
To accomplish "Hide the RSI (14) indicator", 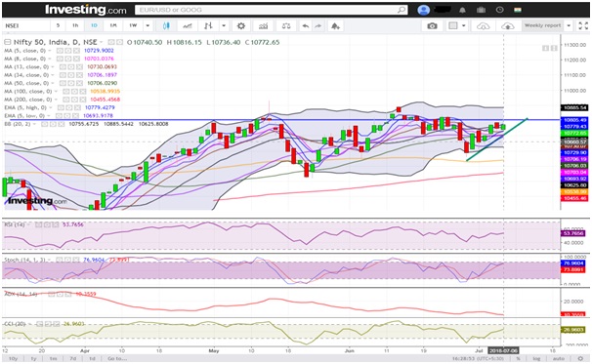I will [x=38, y=224].
